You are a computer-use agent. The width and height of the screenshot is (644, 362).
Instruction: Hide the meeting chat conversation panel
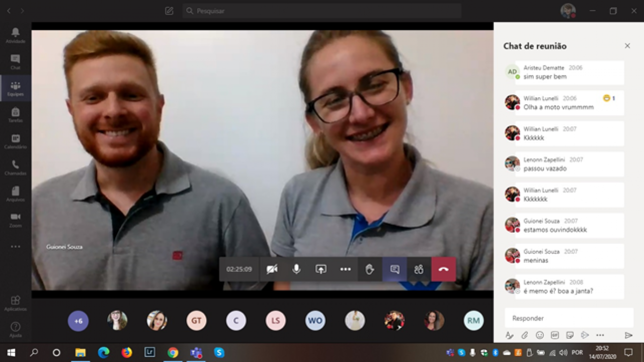[394, 269]
